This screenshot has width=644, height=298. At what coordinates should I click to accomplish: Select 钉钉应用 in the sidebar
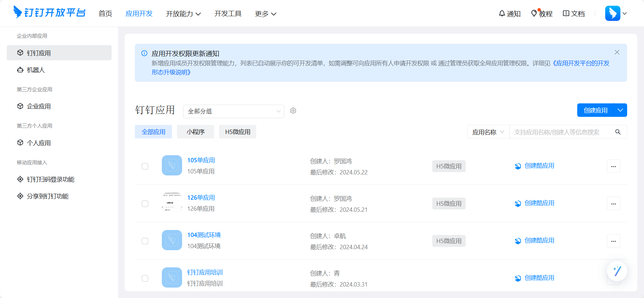point(59,53)
